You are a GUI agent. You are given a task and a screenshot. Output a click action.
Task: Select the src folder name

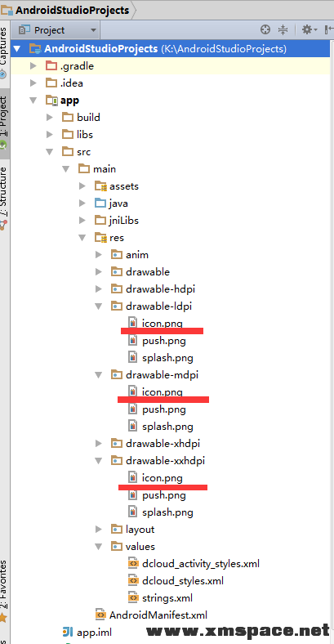pos(84,152)
